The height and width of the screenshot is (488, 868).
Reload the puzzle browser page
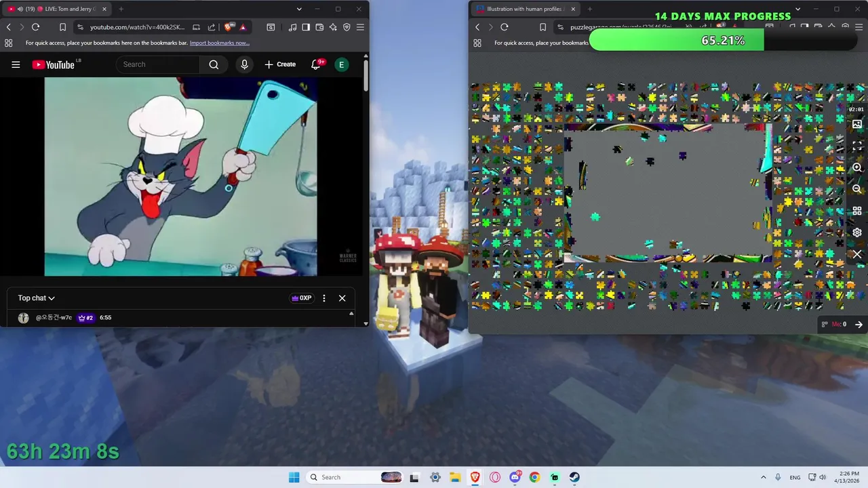504,27
